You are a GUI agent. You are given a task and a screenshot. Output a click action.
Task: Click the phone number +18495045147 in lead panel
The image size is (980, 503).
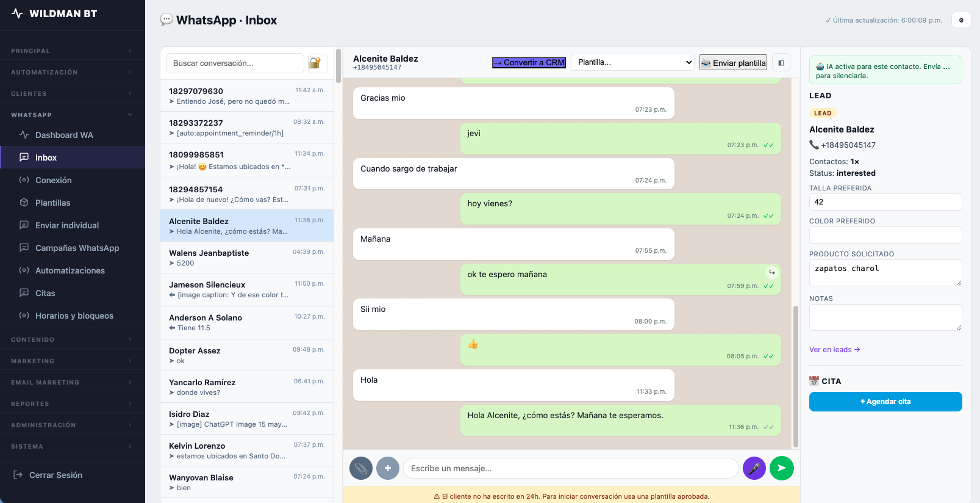click(x=848, y=145)
